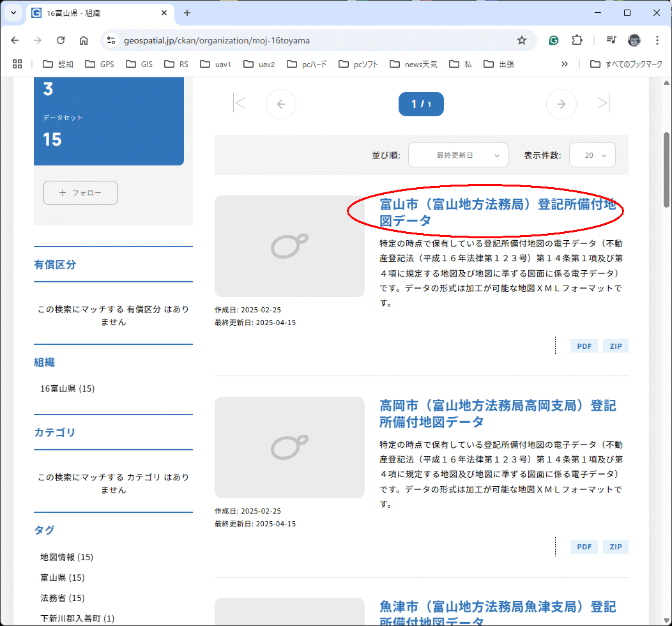Click the フォロー follow button
672x626 pixels.
pos(80,193)
